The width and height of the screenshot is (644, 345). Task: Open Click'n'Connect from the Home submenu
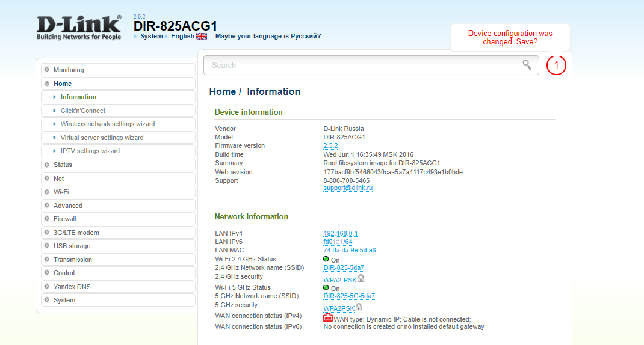(83, 111)
